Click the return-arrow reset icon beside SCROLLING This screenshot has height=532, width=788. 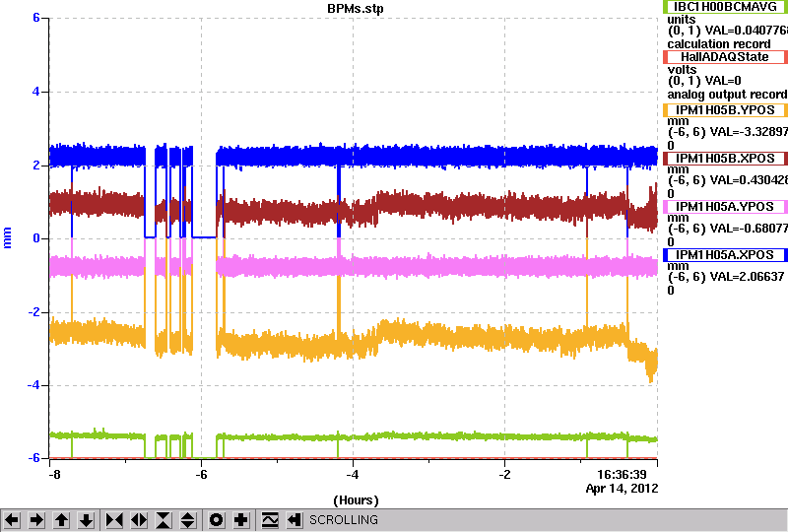coord(295,520)
